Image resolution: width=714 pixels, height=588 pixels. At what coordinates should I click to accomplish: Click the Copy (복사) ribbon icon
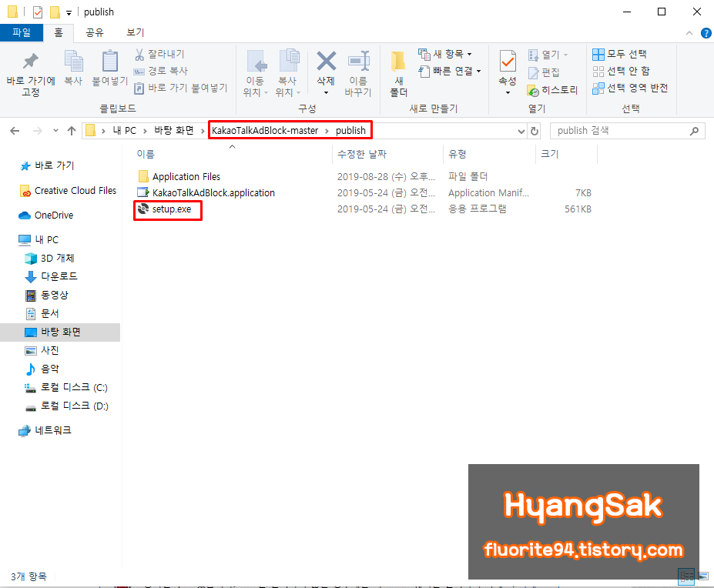point(73,62)
